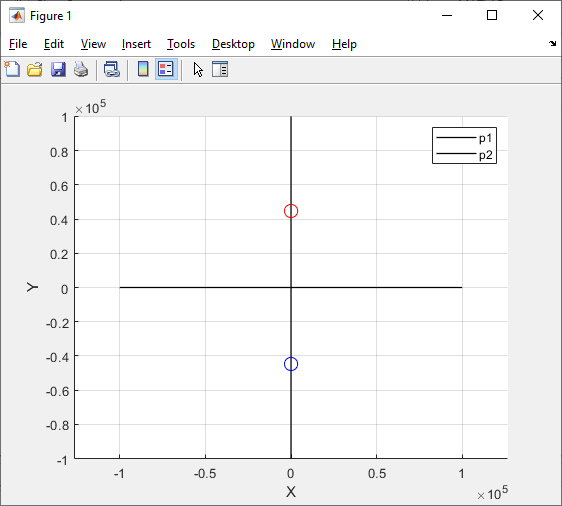Insert a colorbar using toolbar icon
This screenshot has height=506, width=562.
tap(143, 69)
